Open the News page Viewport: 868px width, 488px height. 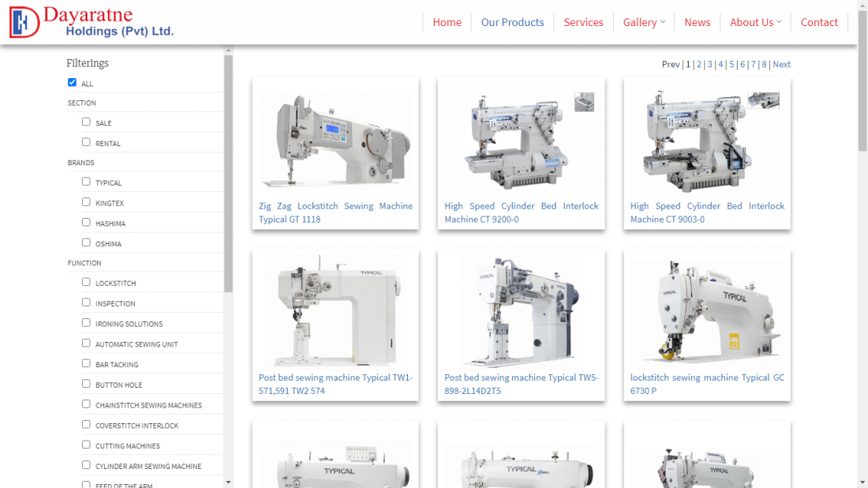pos(697,22)
